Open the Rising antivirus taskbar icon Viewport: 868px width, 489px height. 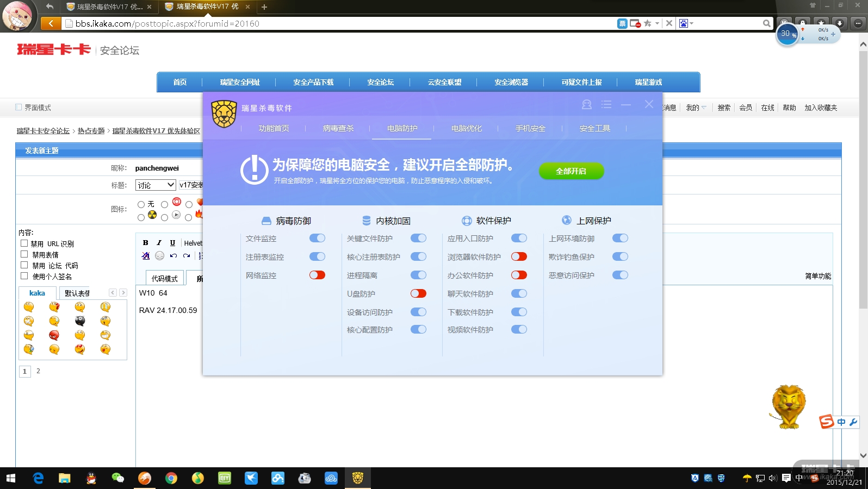point(357,478)
